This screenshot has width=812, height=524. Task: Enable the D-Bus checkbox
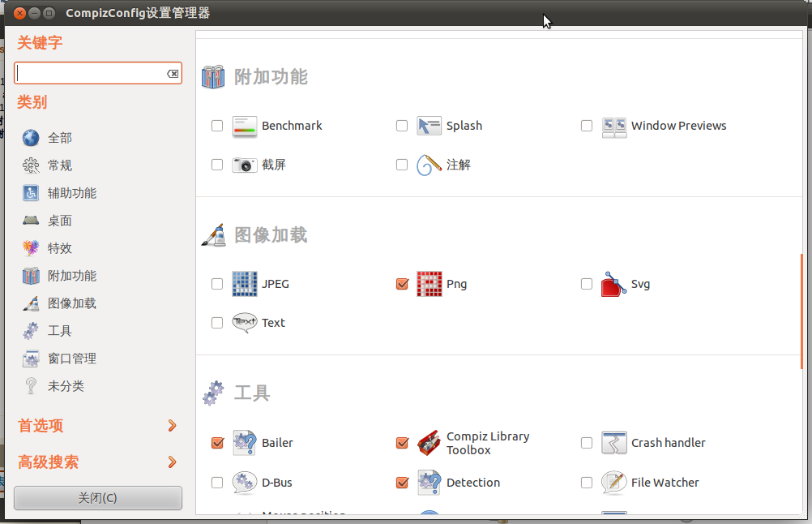coord(217,483)
